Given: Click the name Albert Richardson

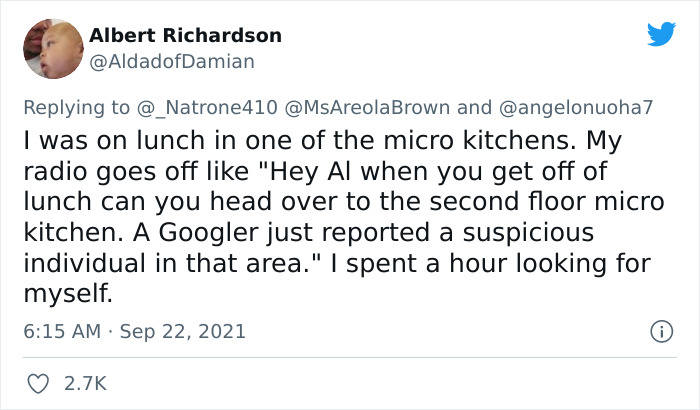Looking at the screenshot, I should tap(185, 35).
